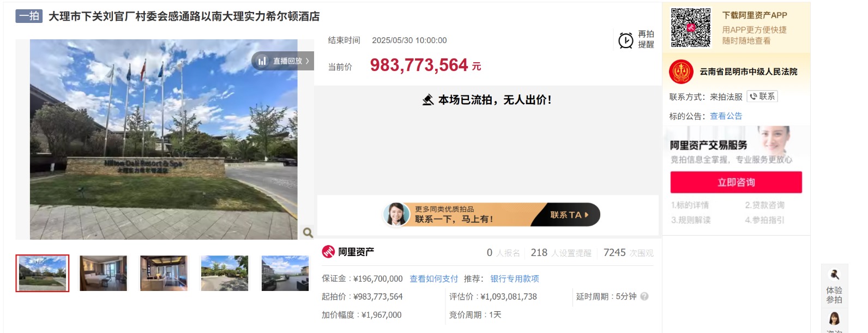The height and width of the screenshot is (333, 868).
Task: Select the fourth garden exterior thumbnail
Action: pos(225,273)
